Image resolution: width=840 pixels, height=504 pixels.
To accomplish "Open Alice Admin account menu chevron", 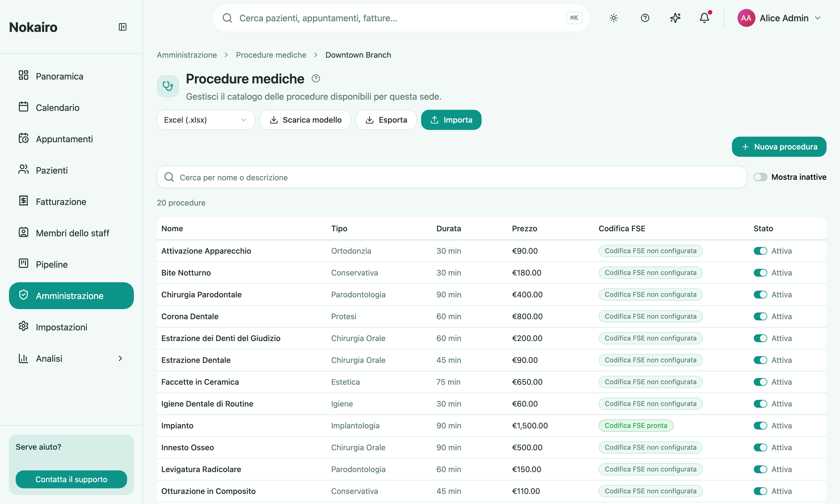I will (818, 18).
